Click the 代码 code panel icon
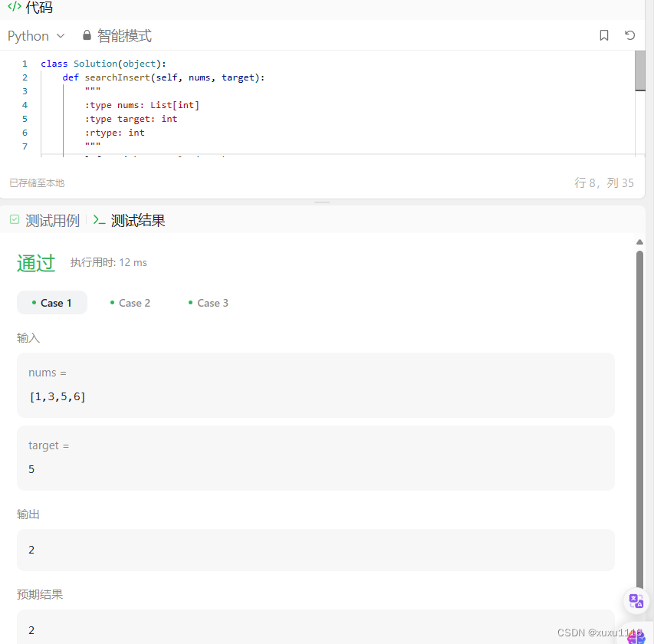This screenshot has width=654, height=644. tap(15, 6)
